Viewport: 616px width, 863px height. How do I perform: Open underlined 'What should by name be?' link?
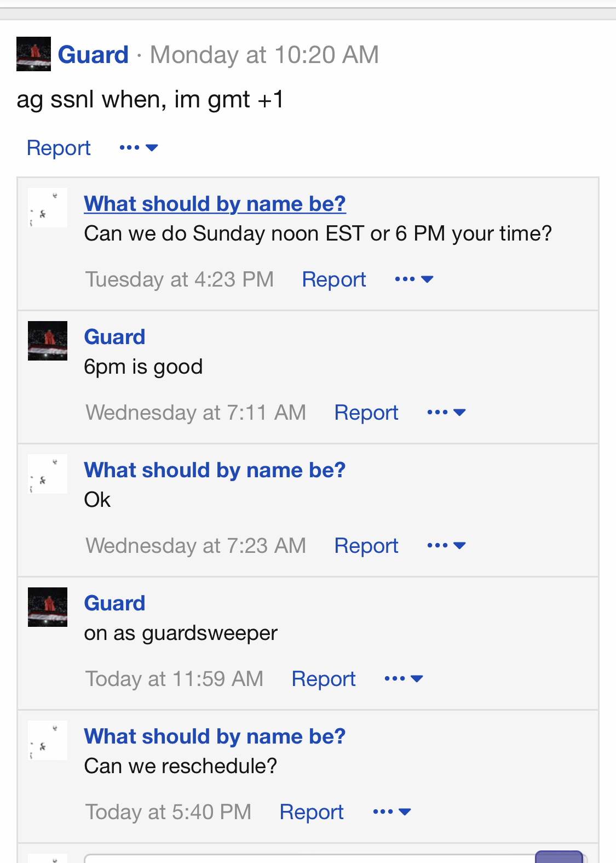(215, 204)
